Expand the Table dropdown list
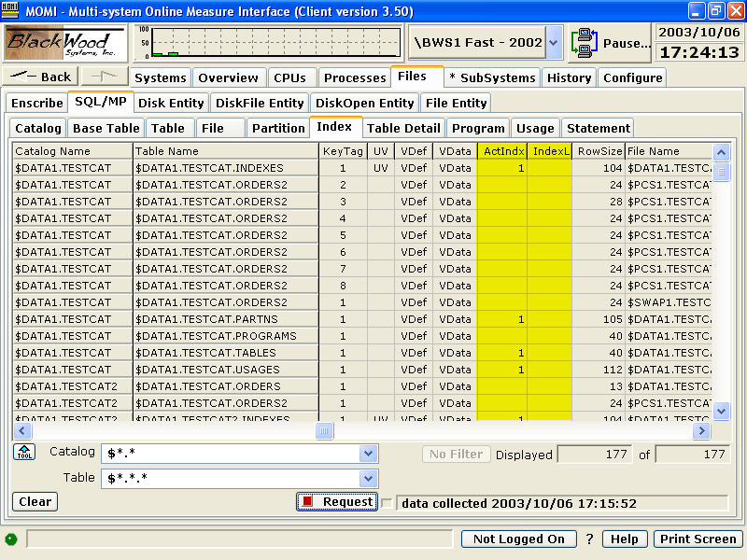This screenshot has height=560, width=747. pyautogui.click(x=370, y=477)
